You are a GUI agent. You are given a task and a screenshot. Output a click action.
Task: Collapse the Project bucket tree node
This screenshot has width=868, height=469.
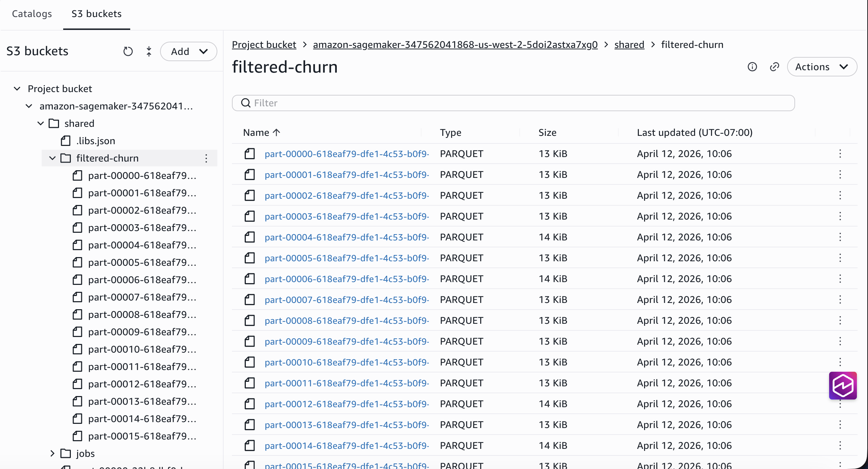(x=17, y=89)
